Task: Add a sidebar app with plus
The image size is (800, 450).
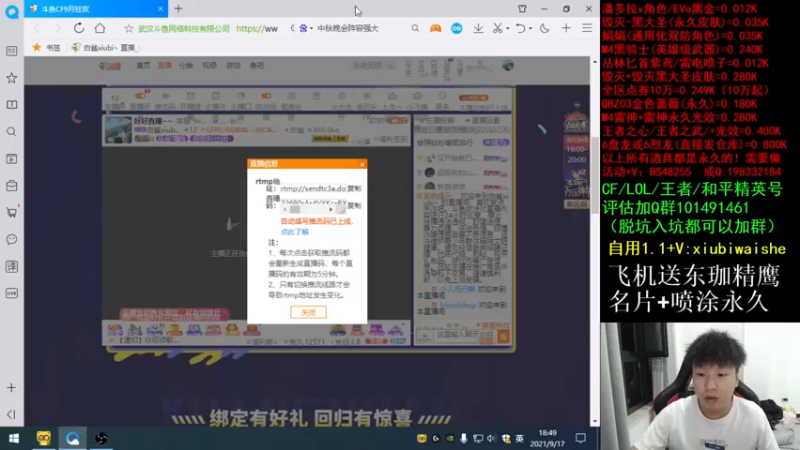Action: point(11,388)
